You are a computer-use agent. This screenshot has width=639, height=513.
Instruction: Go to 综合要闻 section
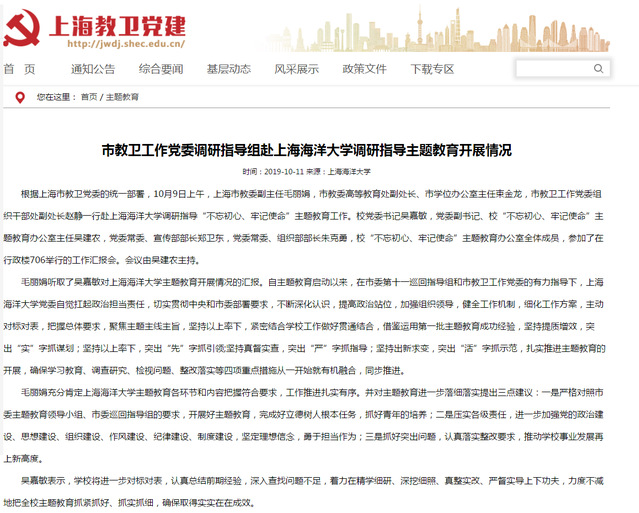pyautogui.click(x=161, y=69)
